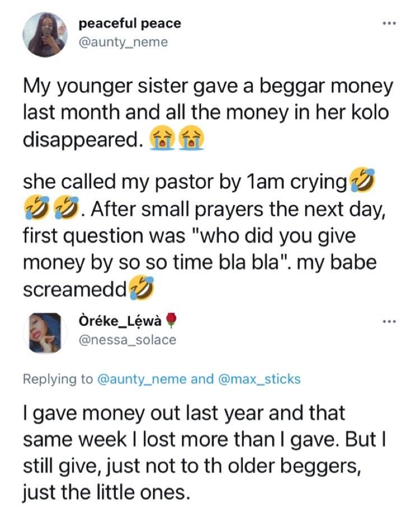Click the display name 'peaceful peace'
The height and width of the screenshot is (518, 420).
130,24
